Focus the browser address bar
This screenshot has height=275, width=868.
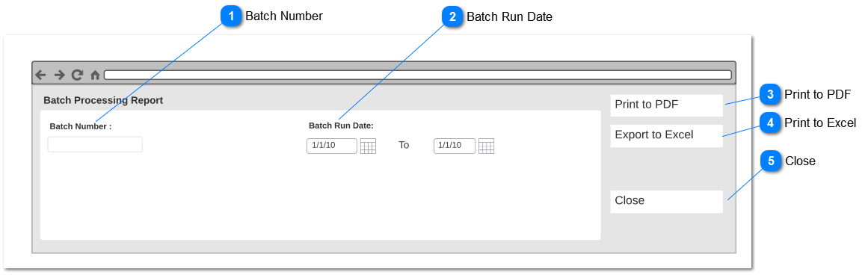click(418, 75)
